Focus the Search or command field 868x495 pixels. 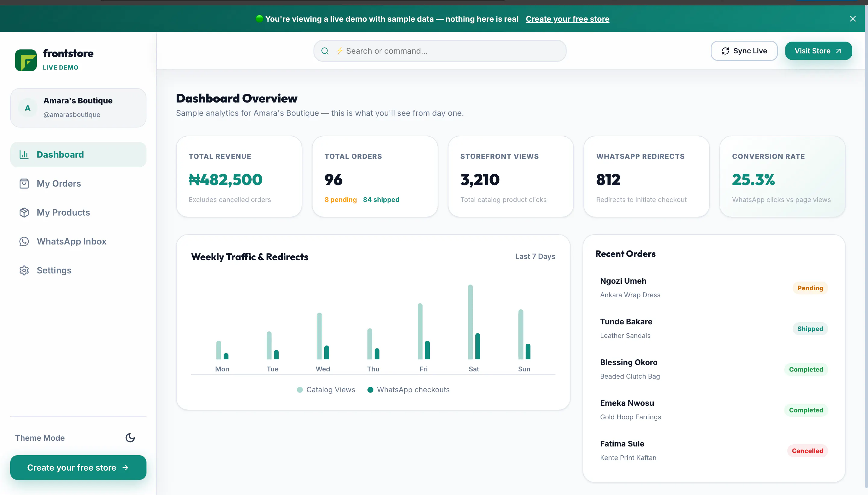coord(440,51)
